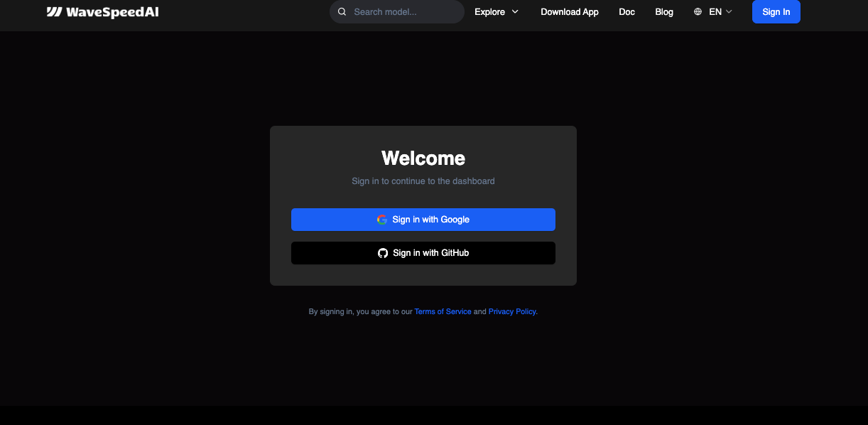
Task: Read the Privacy Policy link
Action: pyautogui.click(x=512, y=311)
